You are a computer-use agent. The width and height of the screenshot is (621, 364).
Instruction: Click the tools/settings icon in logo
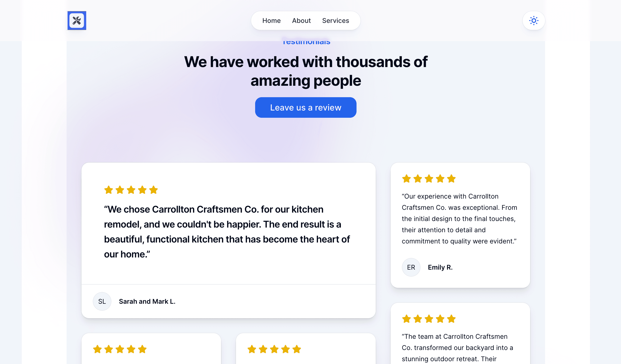tap(77, 20)
